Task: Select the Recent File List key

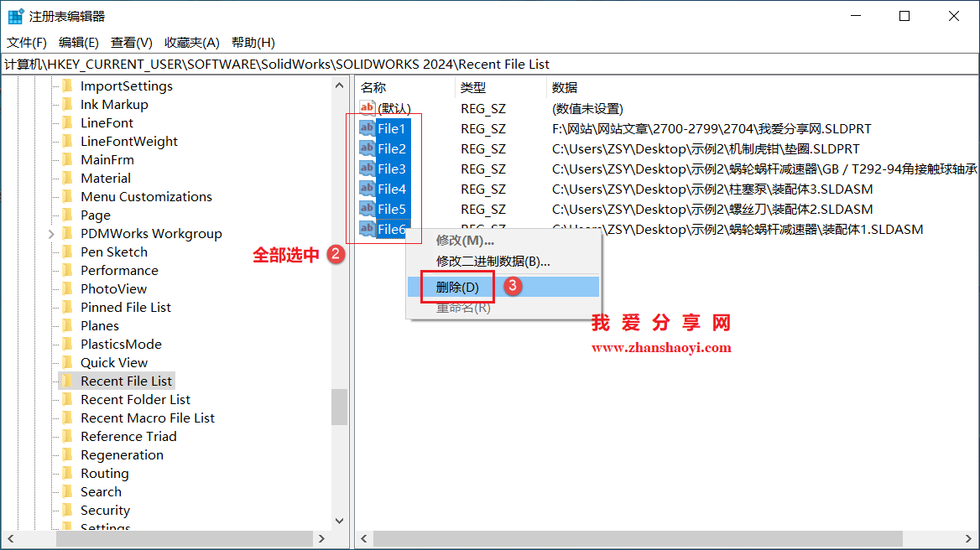Action: (x=126, y=381)
